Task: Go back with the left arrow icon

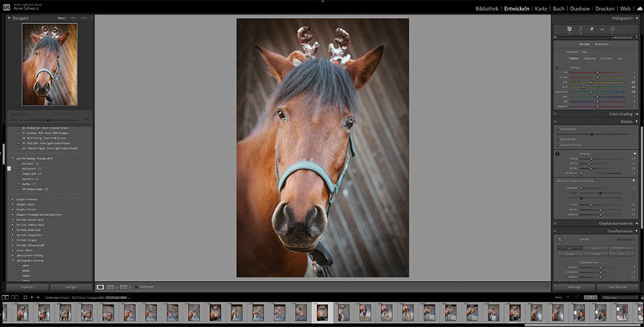Action: point(32,297)
